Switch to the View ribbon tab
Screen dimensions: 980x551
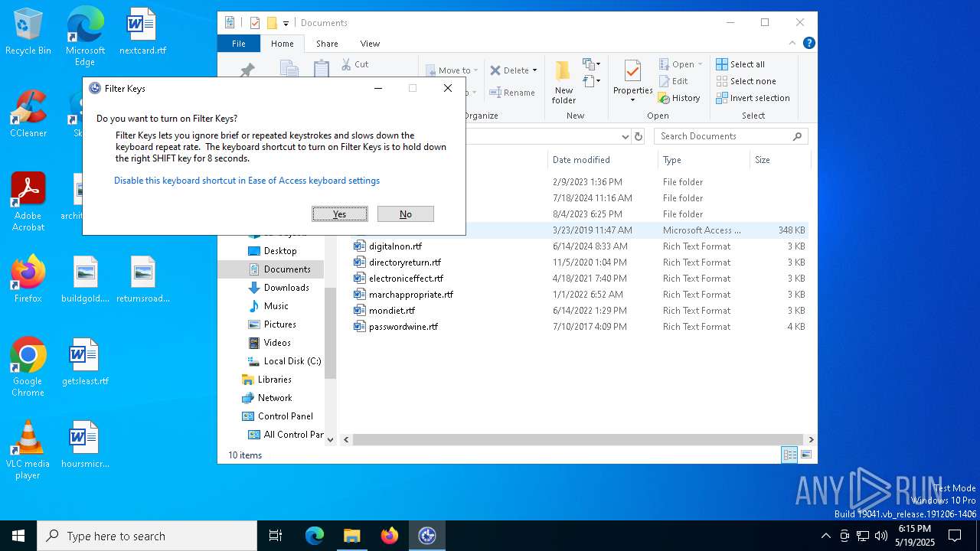(x=370, y=44)
